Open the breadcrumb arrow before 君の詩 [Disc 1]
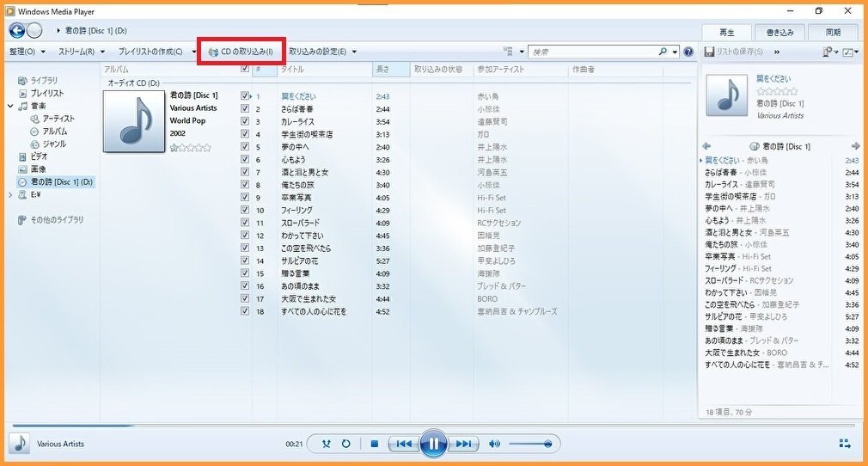This screenshot has width=868, height=466. [58, 30]
